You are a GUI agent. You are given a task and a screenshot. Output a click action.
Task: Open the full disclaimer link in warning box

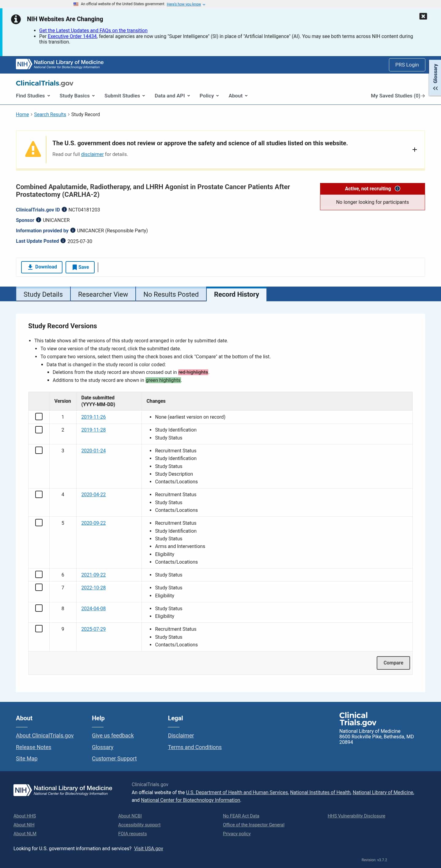pyautogui.click(x=92, y=154)
